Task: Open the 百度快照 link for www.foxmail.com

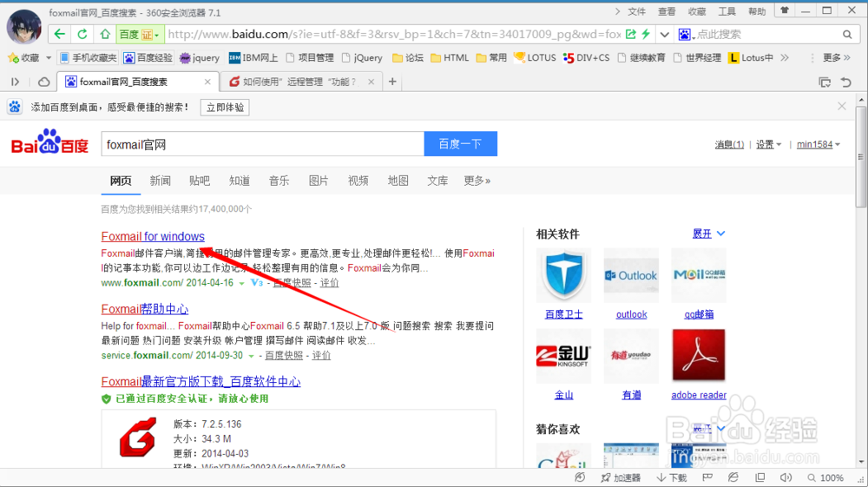Action: pyautogui.click(x=293, y=283)
